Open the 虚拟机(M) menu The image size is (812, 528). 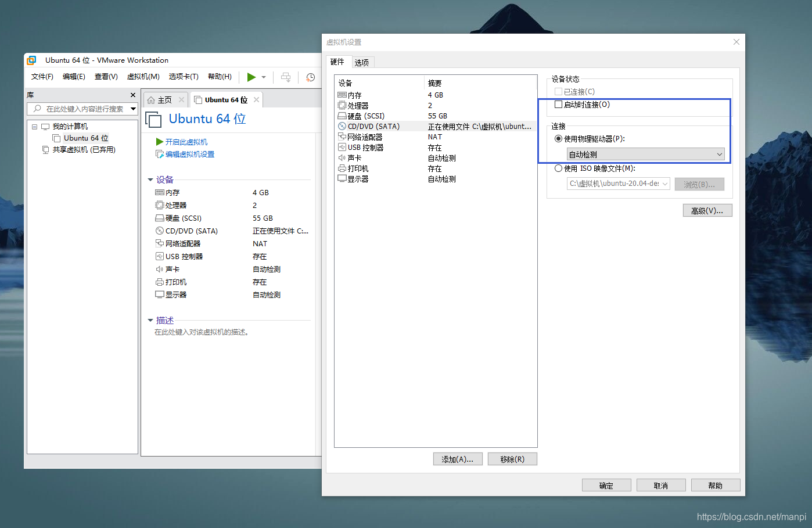click(143, 77)
